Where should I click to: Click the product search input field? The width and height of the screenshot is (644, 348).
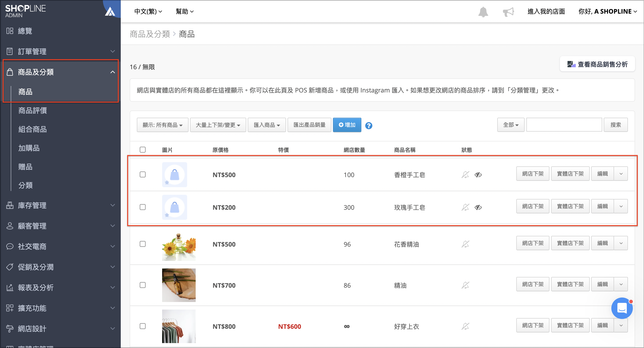[x=564, y=125]
